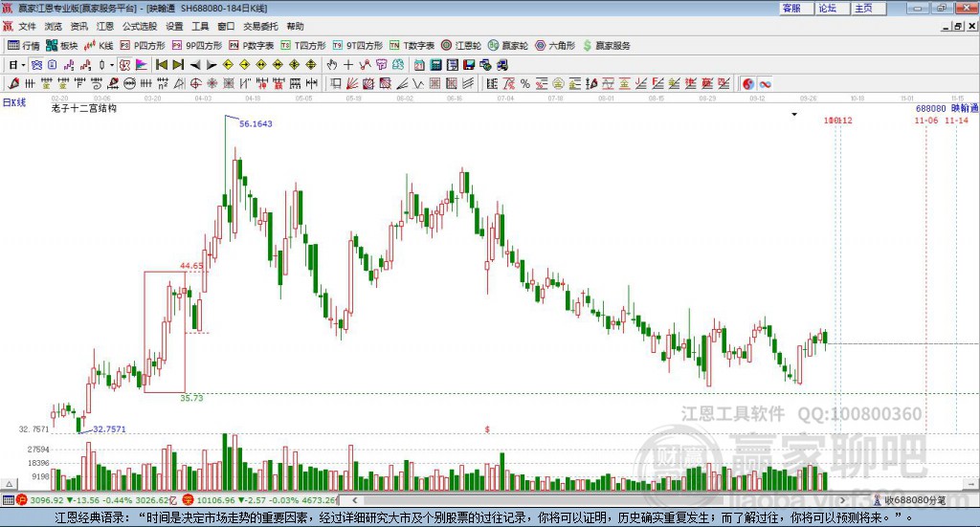Open the 窗口 menu
The width and height of the screenshot is (980, 527).
pos(226,26)
